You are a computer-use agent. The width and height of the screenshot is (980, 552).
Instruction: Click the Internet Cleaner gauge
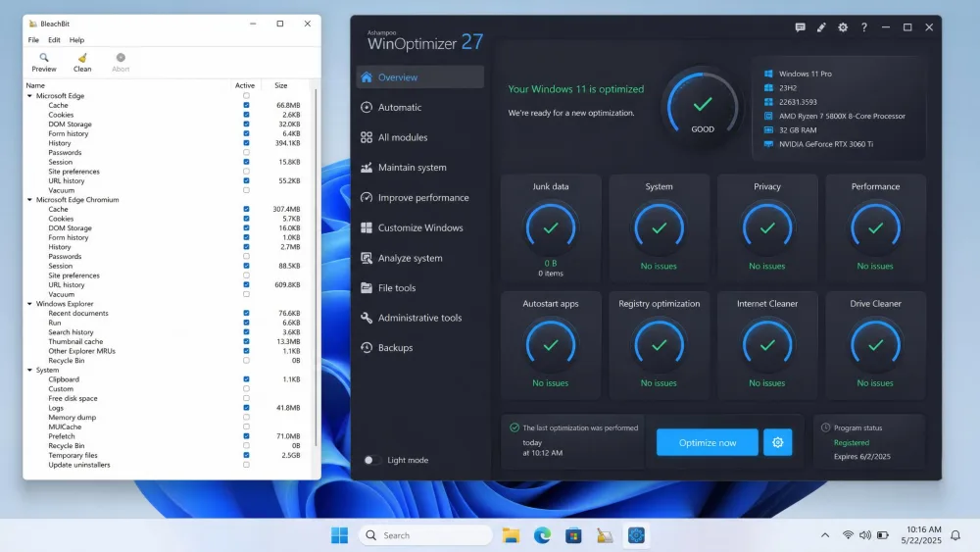click(767, 345)
